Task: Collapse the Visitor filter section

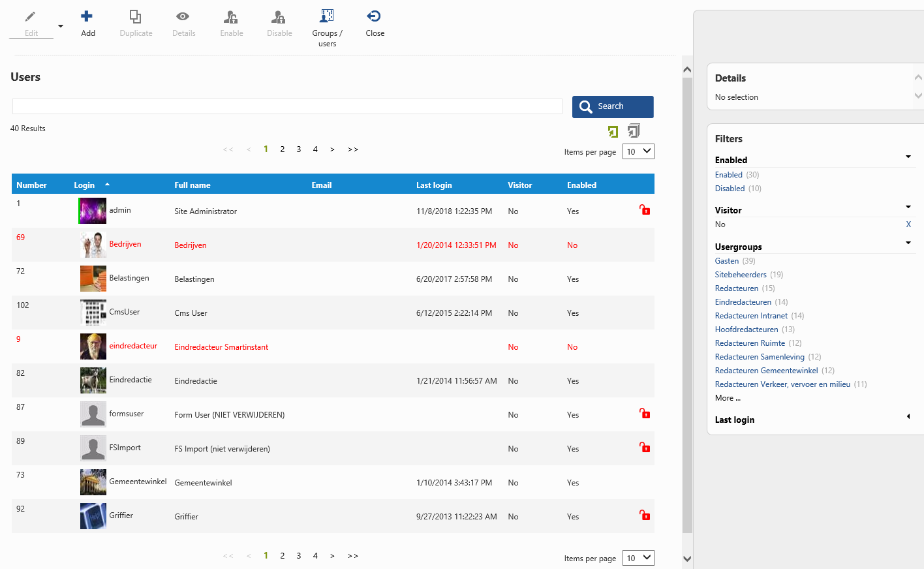Action: (908, 207)
